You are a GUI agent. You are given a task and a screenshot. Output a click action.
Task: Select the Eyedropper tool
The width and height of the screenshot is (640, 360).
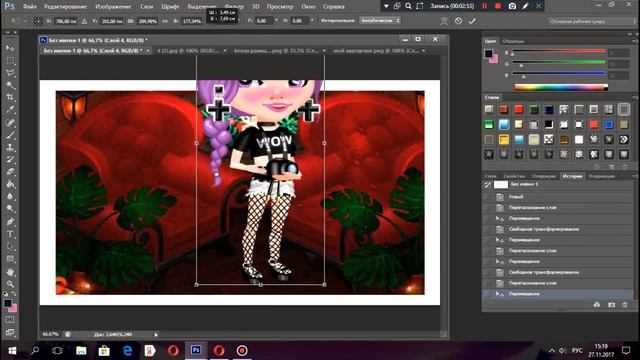point(10,110)
